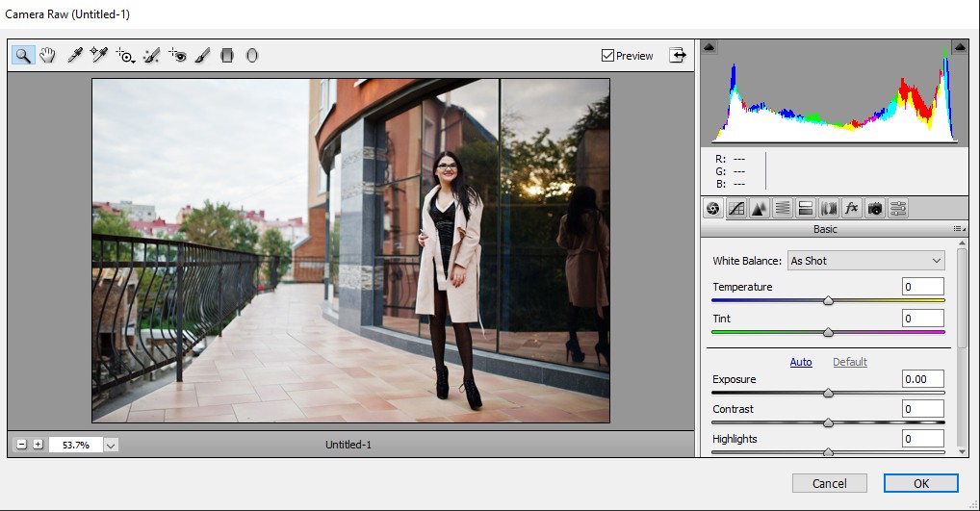Toggle highlight clipping warning in histogram
The image size is (980, 511).
[x=960, y=47]
